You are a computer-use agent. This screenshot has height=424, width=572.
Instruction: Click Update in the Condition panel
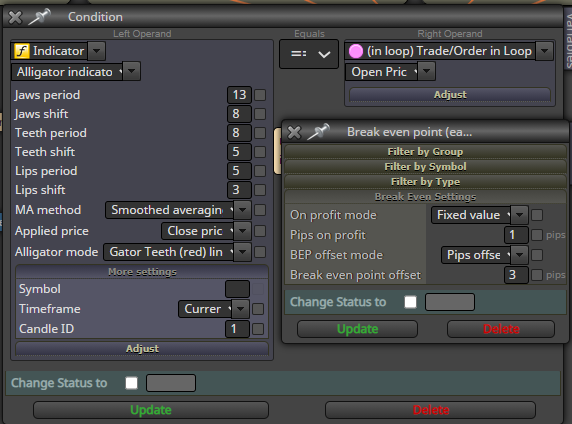point(151,410)
